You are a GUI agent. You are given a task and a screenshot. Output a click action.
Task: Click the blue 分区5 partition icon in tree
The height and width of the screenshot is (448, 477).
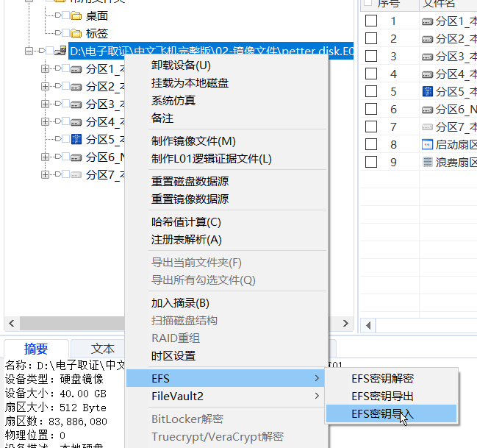point(76,139)
